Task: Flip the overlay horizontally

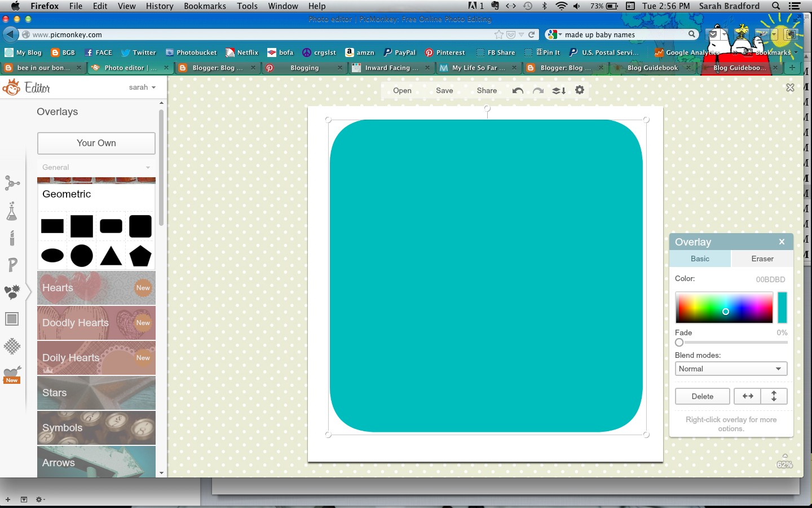Action: (747, 396)
